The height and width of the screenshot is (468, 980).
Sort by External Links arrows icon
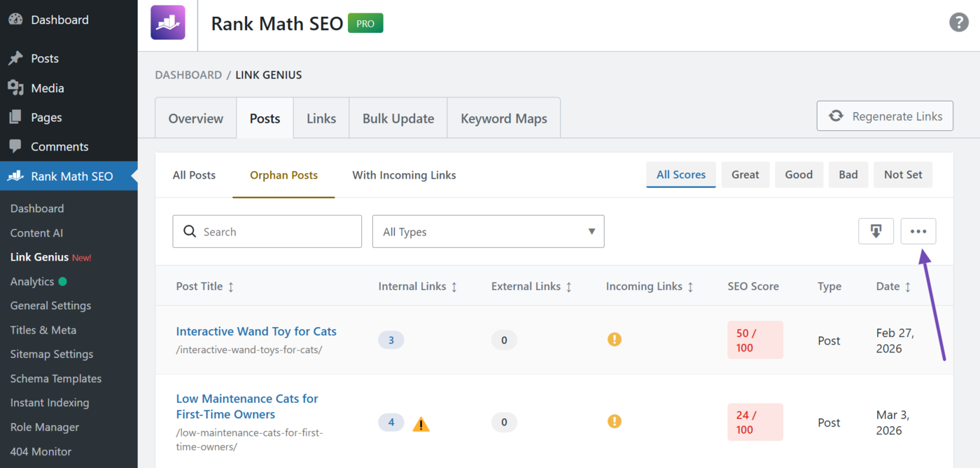pyautogui.click(x=569, y=287)
